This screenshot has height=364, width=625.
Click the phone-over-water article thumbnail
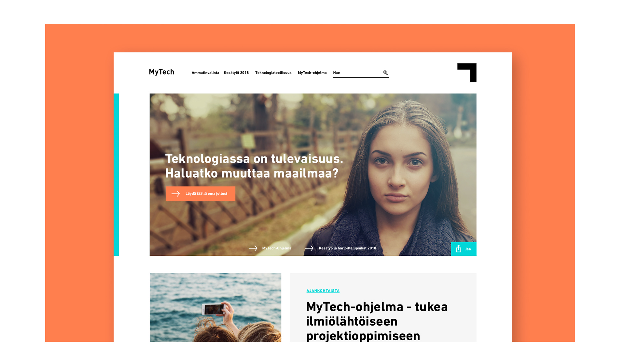point(215,307)
